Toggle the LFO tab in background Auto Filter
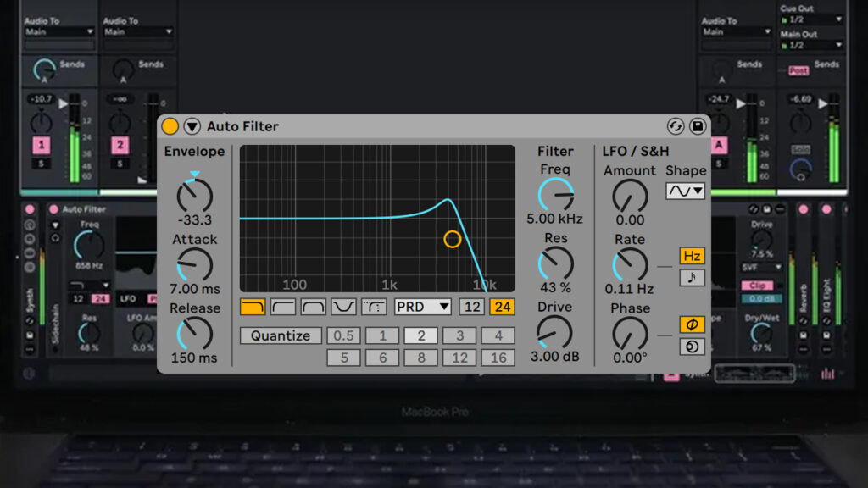 (x=129, y=299)
